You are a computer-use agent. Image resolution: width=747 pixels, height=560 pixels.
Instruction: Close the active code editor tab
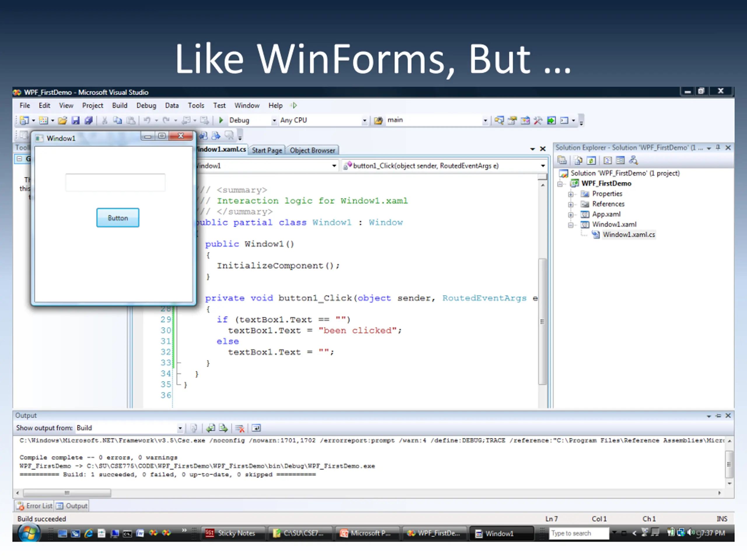(x=543, y=149)
